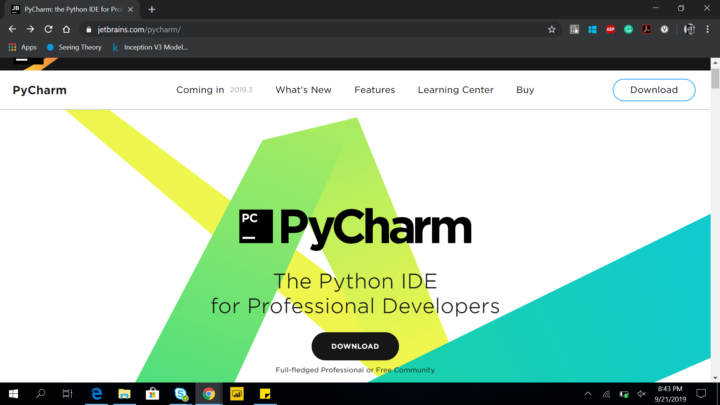Open the Buy page
Viewport: 720px width, 405px height.
(x=525, y=90)
